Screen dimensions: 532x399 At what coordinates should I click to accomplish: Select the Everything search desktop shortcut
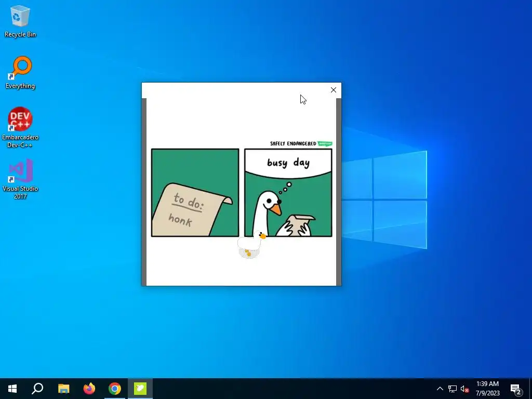20,73
